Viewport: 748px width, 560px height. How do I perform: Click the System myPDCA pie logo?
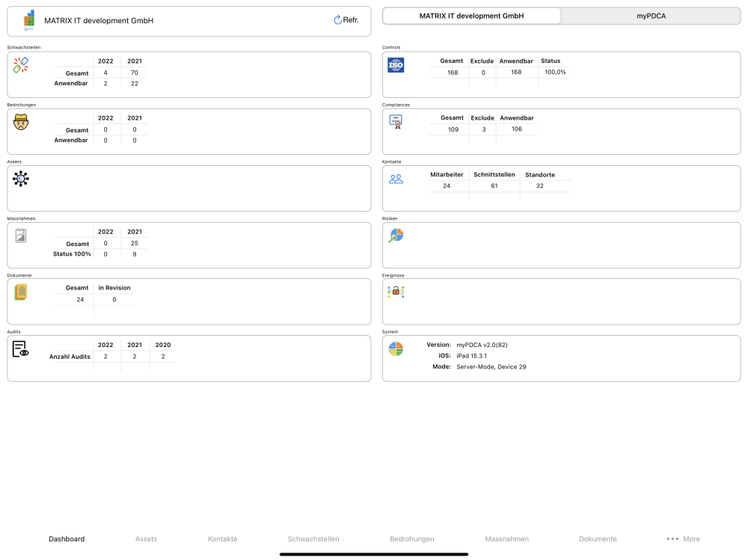click(x=396, y=349)
